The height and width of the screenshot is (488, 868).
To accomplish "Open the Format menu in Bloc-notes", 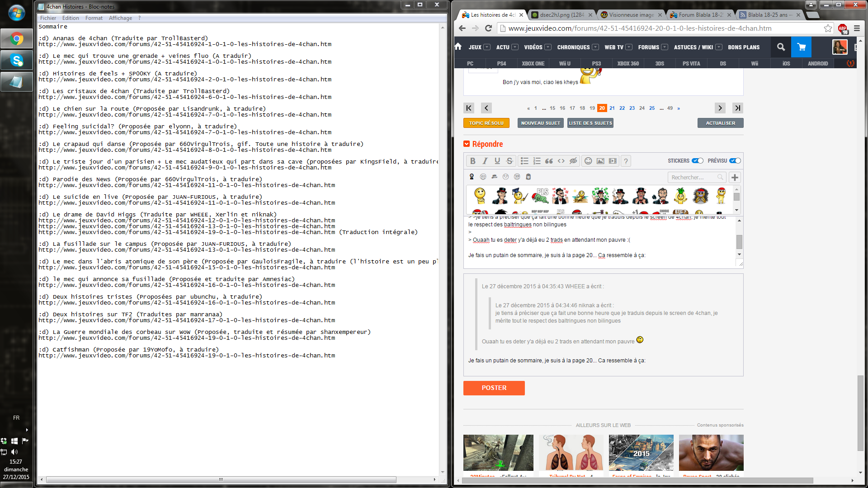I will (x=94, y=18).
